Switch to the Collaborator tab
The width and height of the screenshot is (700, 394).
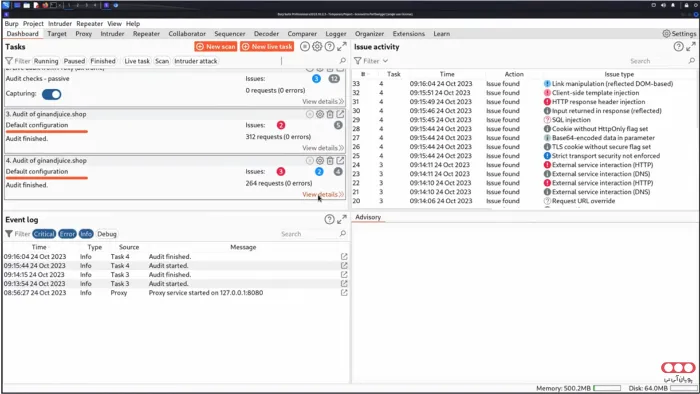pyautogui.click(x=187, y=33)
